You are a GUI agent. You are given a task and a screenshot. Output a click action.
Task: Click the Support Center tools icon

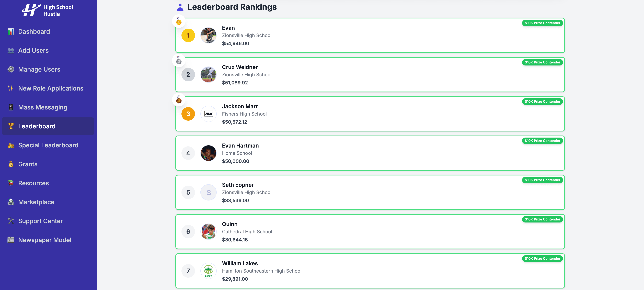tap(11, 221)
